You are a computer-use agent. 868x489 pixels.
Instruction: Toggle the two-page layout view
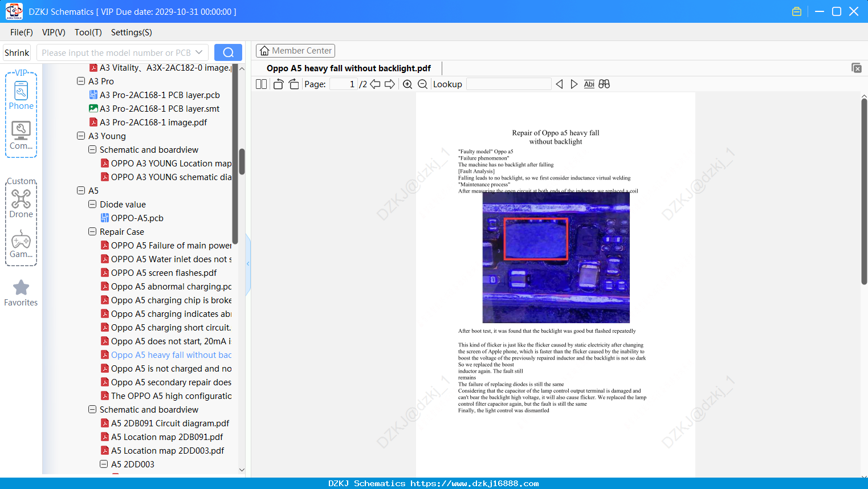pos(262,84)
